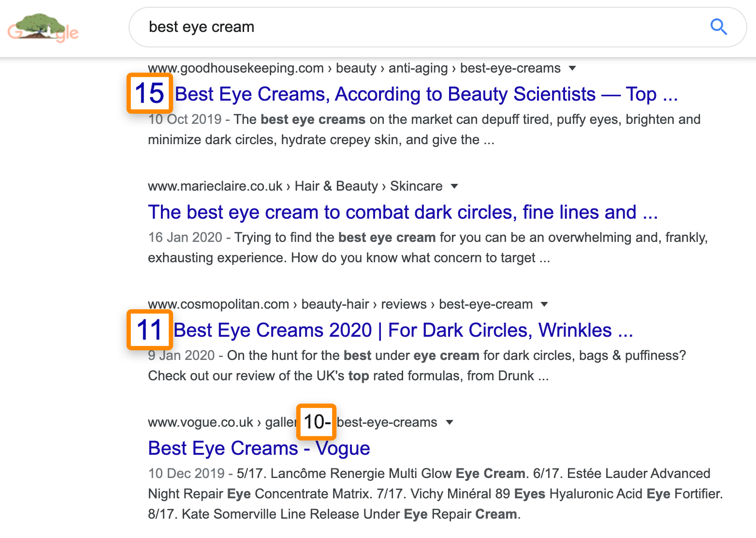756x538 pixels.
Task: Open the marieclaire.co.uk result options arrow
Action: click(454, 186)
